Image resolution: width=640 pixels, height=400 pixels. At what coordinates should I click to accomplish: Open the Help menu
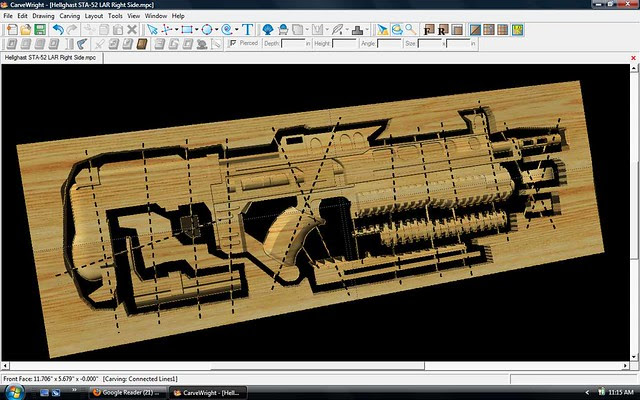pyautogui.click(x=178, y=16)
